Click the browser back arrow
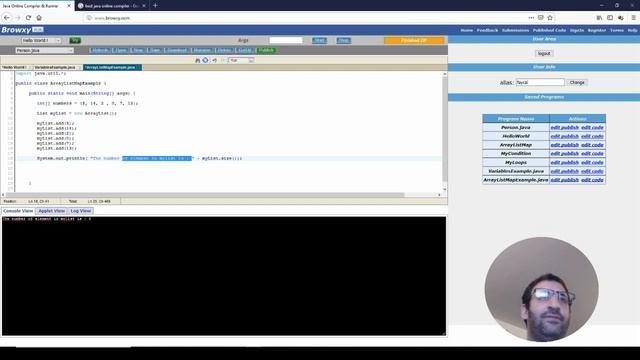Viewport: 640px width, 360px height. tap(7, 18)
